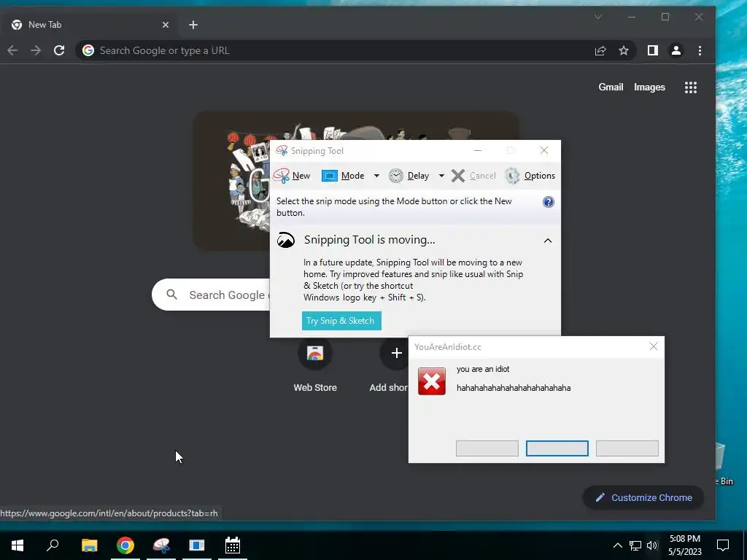Image resolution: width=747 pixels, height=560 pixels.
Task: Open the Windows Start menu
Action: [x=18, y=545]
